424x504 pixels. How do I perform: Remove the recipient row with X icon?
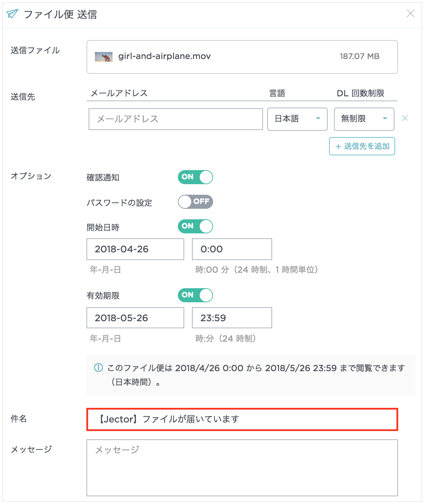pyautogui.click(x=405, y=118)
